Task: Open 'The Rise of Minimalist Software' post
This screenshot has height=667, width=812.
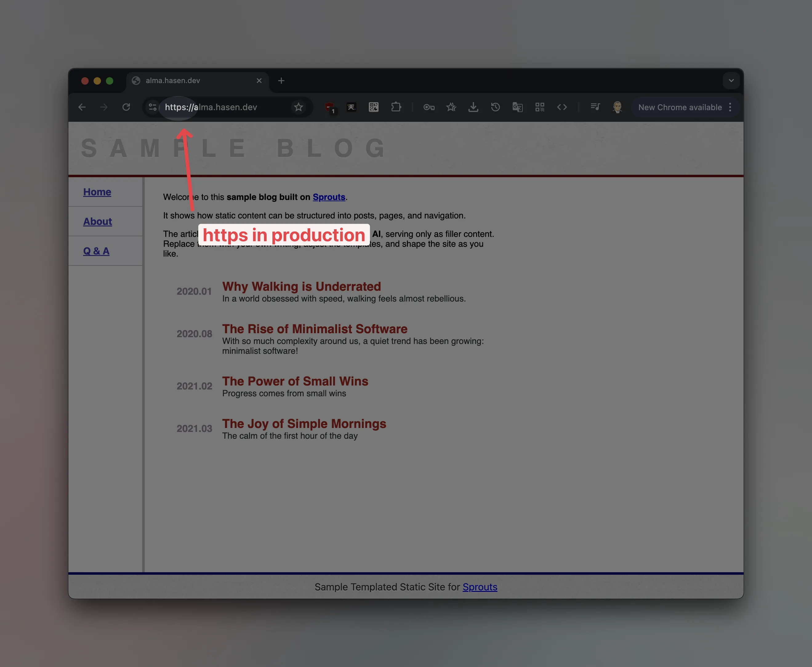Action: tap(315, 329)
